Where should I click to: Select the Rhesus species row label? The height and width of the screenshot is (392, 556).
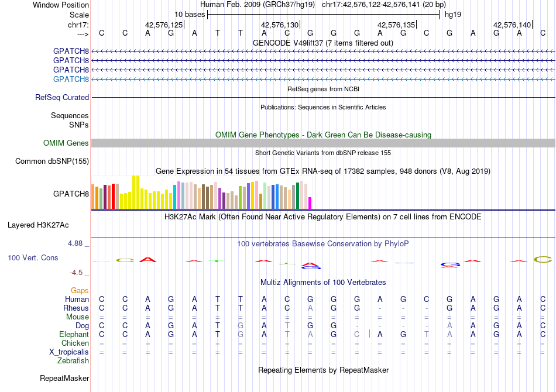(x=77, y=308)
